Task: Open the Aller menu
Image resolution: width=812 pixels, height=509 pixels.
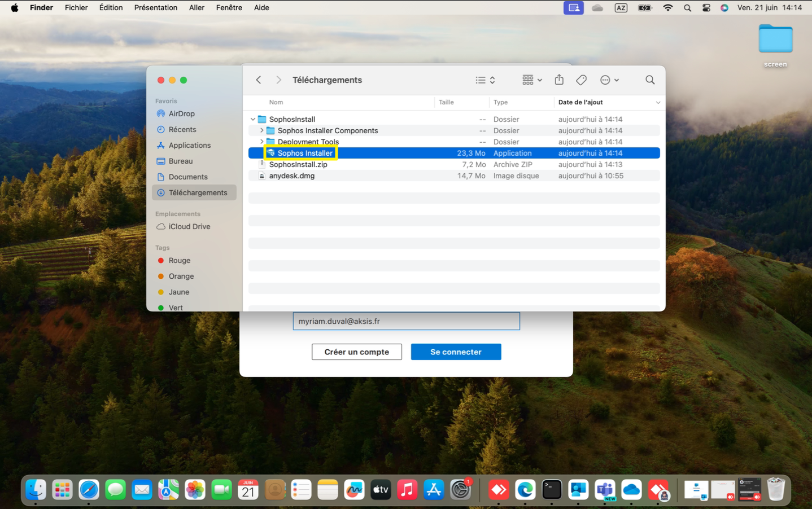Action: (x=197, y=8)
